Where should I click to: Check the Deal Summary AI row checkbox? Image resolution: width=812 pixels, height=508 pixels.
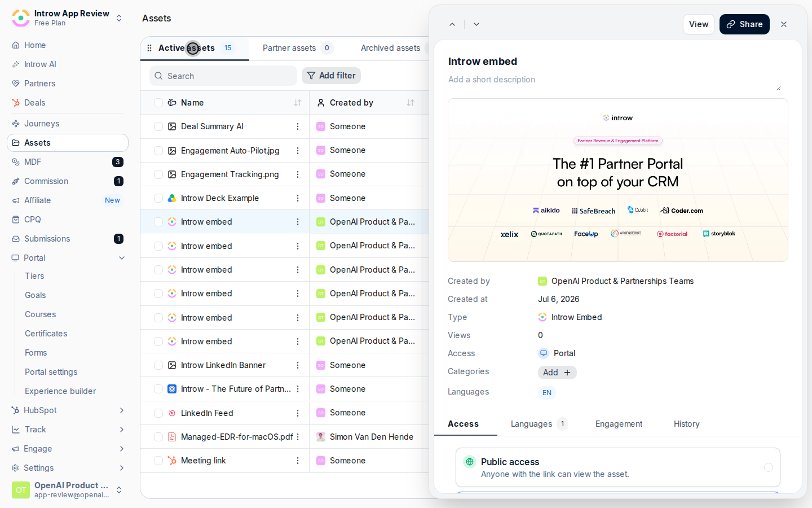tap(158, 126)
